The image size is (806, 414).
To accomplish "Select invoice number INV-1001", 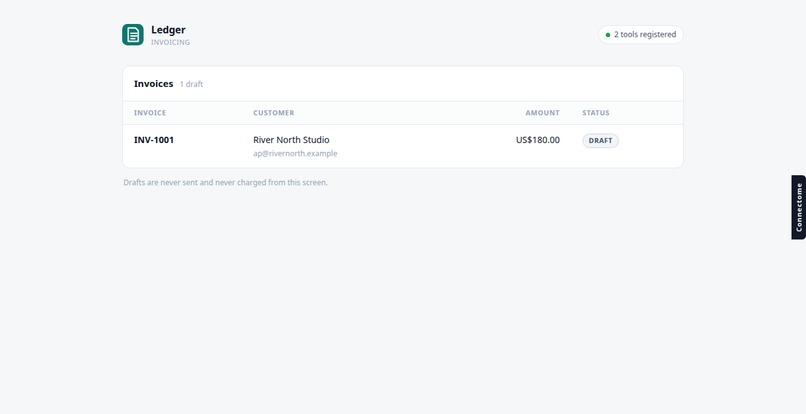I will (154, 140).
